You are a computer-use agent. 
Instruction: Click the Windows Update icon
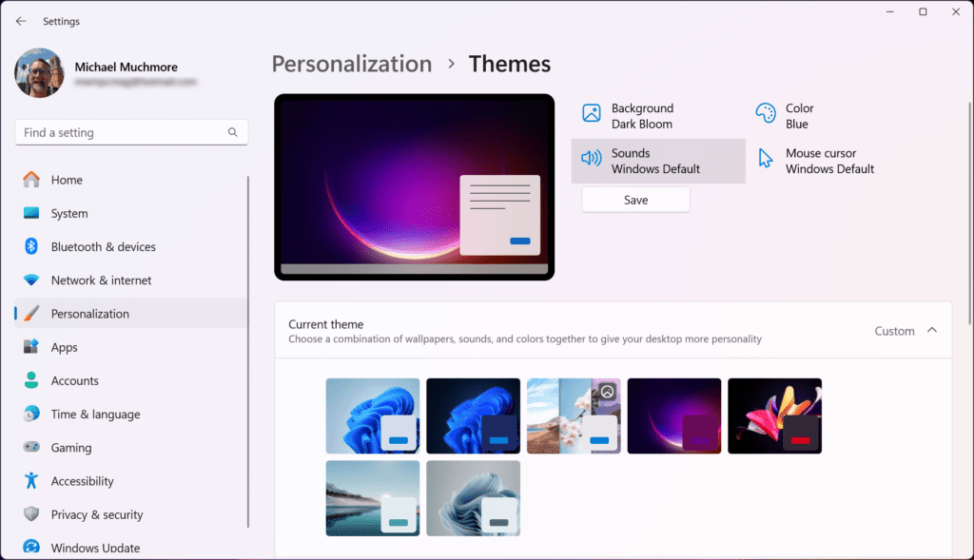click(31, 547)
